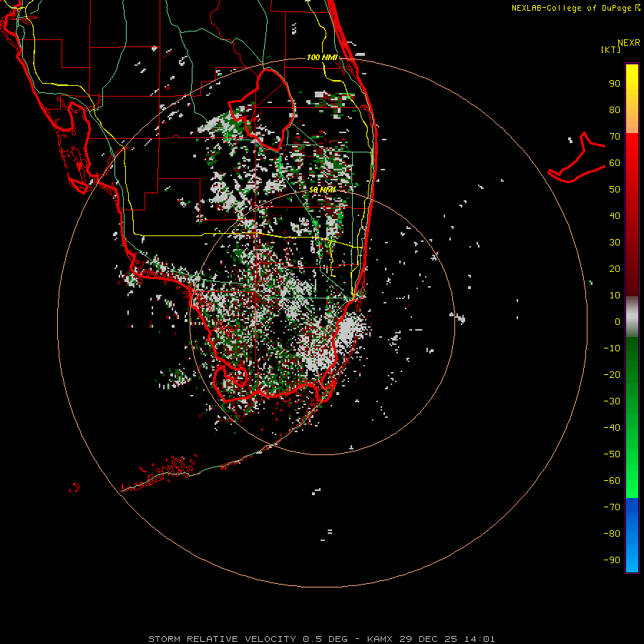Click the 0 value on the velocity scale
The image size is (644, 644).
point(618,322)
